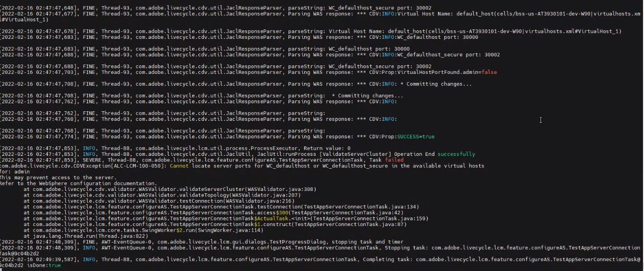644x271 pixels.
Task: Click stack frame 'WASValidator.java:207'
Action: point(265,195)
